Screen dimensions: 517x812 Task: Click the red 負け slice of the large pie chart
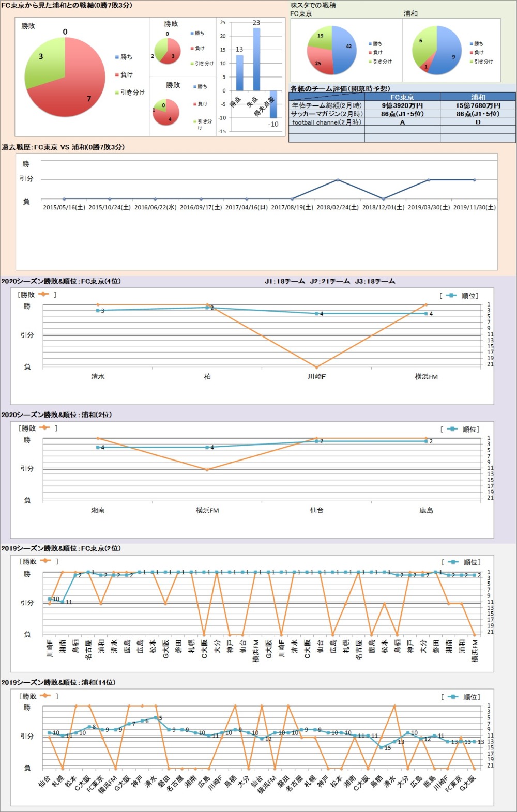(x=72, y=90)
